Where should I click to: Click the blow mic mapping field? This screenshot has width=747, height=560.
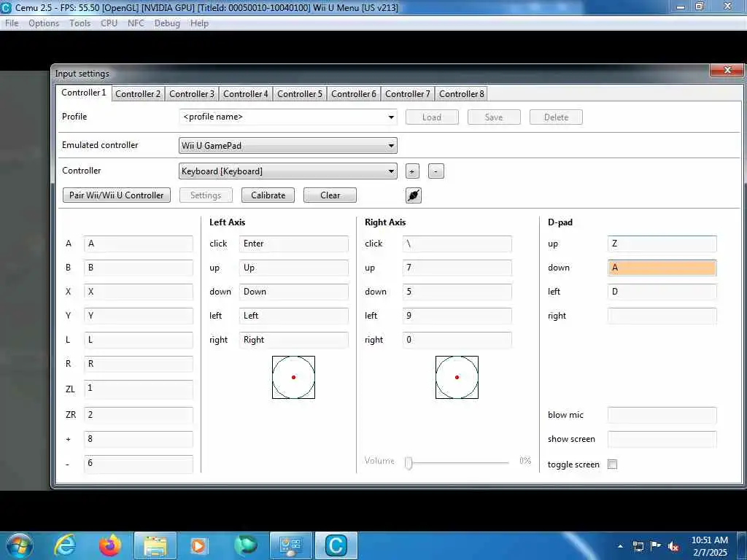pyautogui.click(x=662, y=415)
